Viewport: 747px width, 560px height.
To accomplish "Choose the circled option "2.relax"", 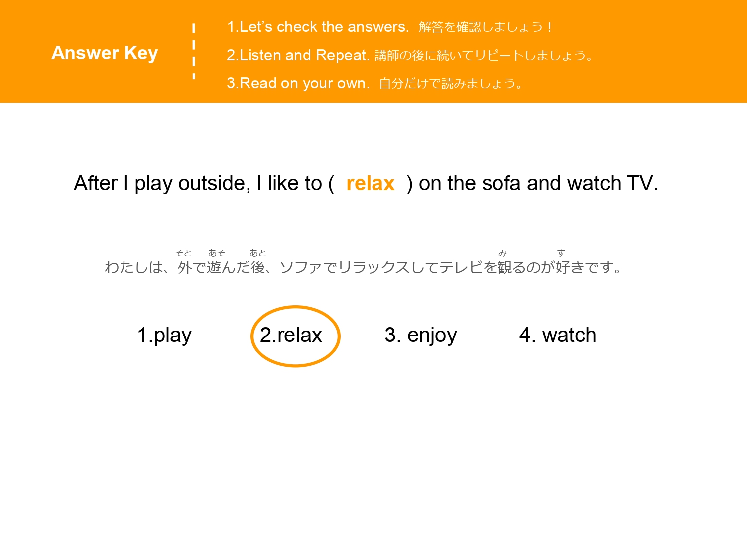I will pyautogui.click(x=291, y=335).
